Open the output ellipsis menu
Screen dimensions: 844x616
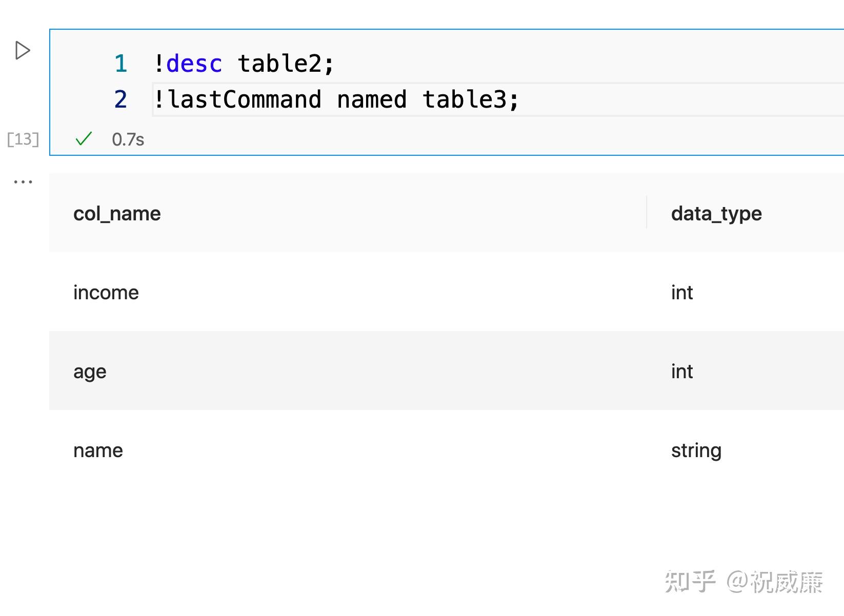click(23, 182)
